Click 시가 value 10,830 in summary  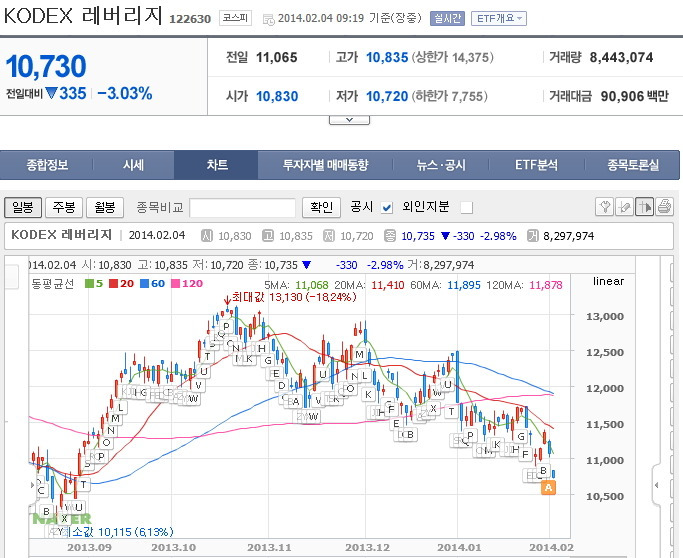point(277,96)
